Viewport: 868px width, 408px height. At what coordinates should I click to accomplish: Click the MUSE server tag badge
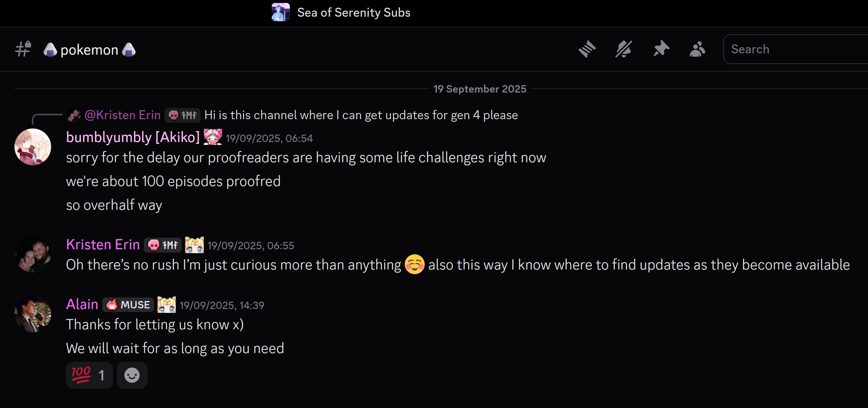(128, 305)
